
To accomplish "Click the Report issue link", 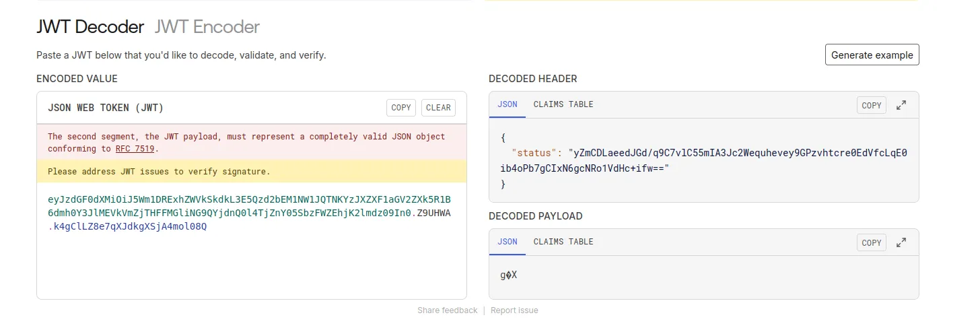I will coord(514,310).
